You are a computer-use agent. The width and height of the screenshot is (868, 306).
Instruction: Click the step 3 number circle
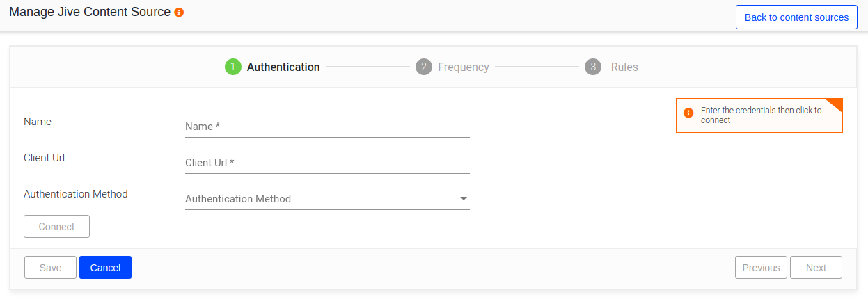pos(593,67)
